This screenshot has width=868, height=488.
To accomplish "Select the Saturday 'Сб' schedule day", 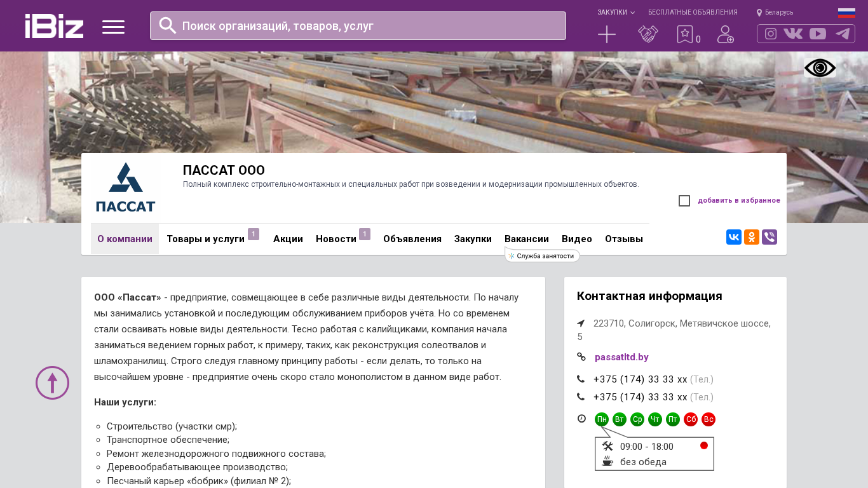I will [691, 419].
